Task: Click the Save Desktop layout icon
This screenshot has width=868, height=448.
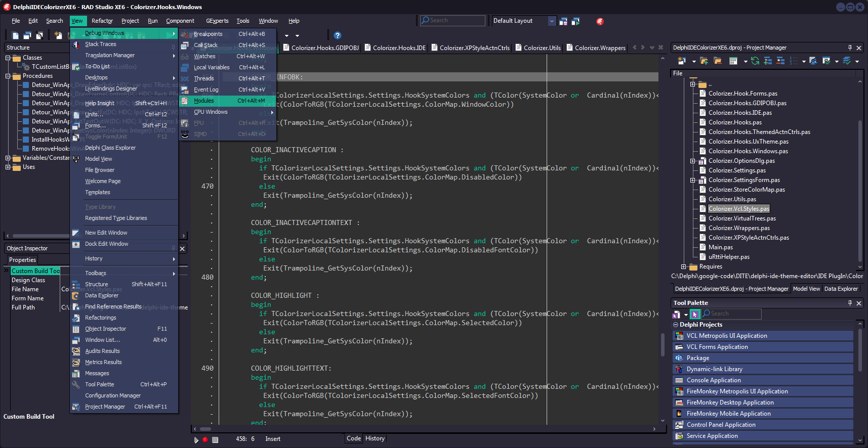Action: click(563, 21)
